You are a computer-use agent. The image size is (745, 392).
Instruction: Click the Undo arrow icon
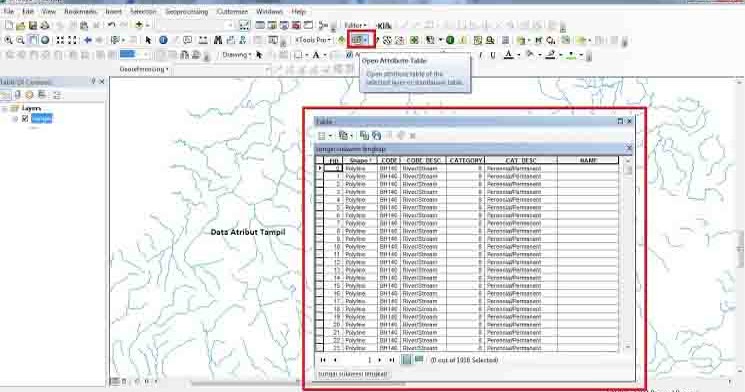pyautogui.click(x=111, y=25)
